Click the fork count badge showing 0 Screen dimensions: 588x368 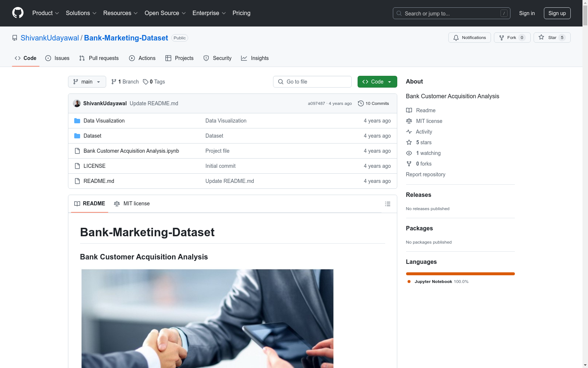coord(522,38)
